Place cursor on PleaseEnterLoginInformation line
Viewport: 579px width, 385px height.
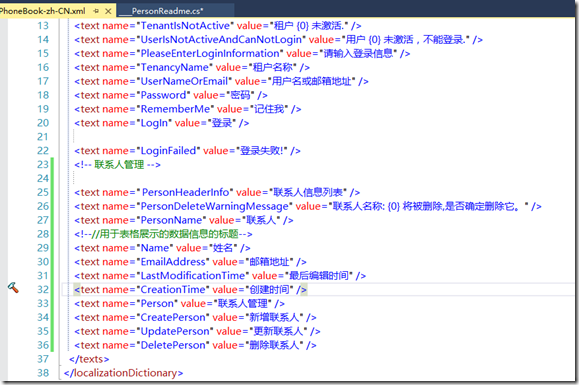coord(242,54)
